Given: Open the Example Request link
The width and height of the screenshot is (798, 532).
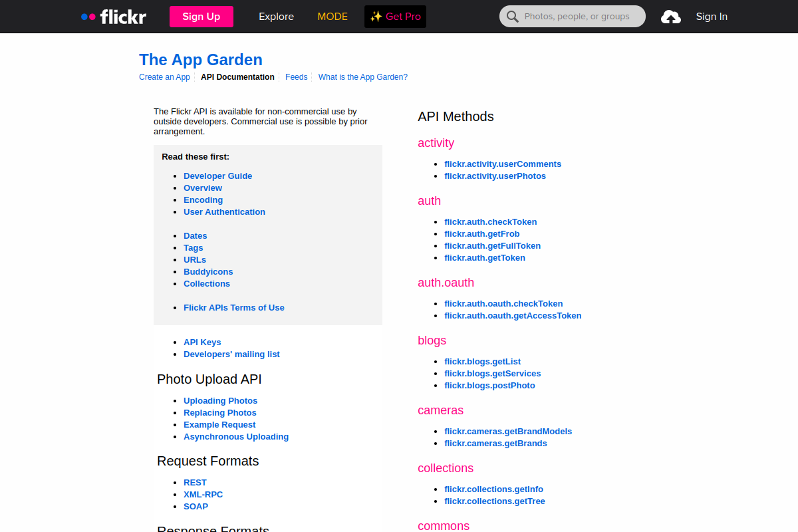Looking at the screenshot, I should (x=219, y=425).
